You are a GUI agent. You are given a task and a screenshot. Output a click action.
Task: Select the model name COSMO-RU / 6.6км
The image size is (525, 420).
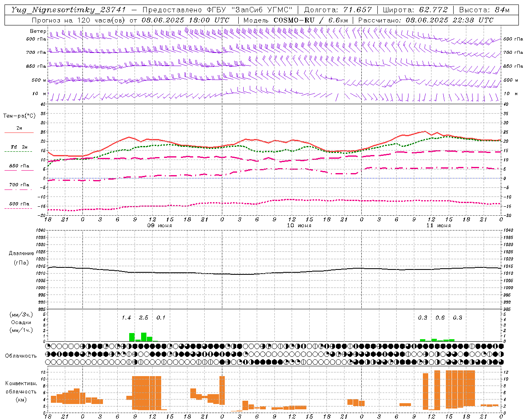311,20
